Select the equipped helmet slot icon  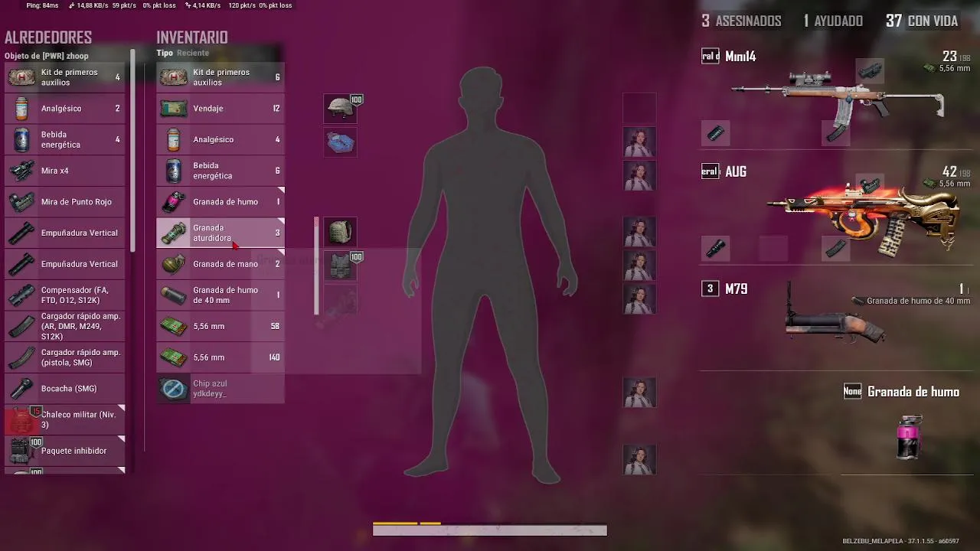pos(340,109)
